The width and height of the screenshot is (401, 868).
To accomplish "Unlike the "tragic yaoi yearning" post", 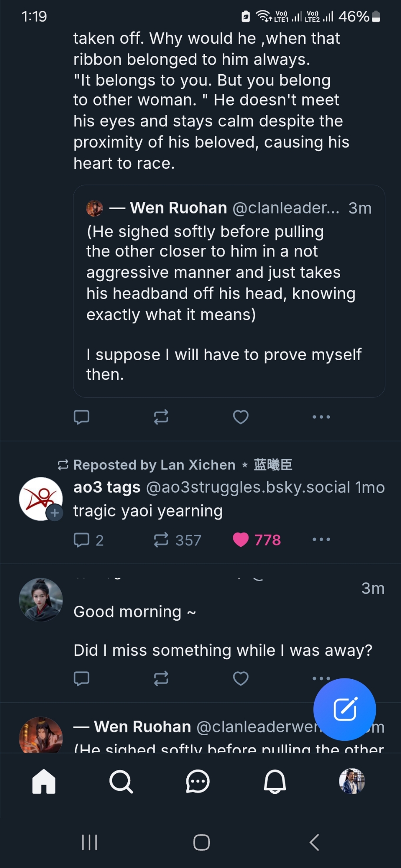I will point(241,540).
